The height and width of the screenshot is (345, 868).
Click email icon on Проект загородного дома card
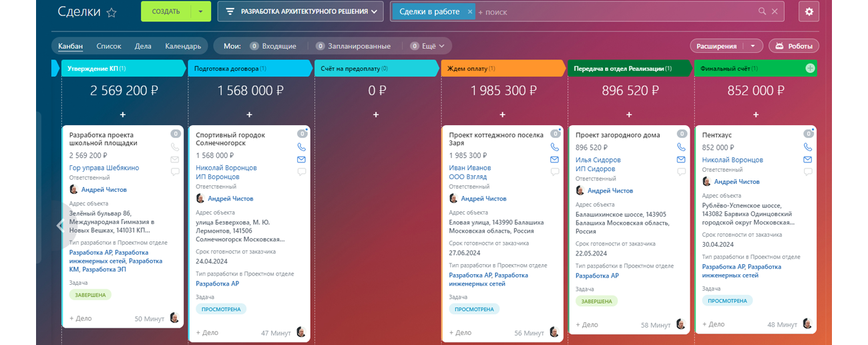[681, 160]
